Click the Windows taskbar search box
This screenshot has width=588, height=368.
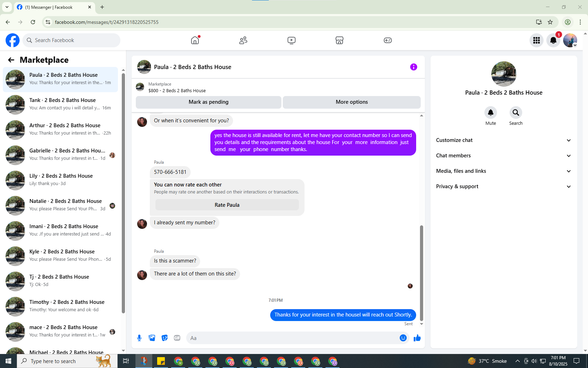[x=67, y=361]
